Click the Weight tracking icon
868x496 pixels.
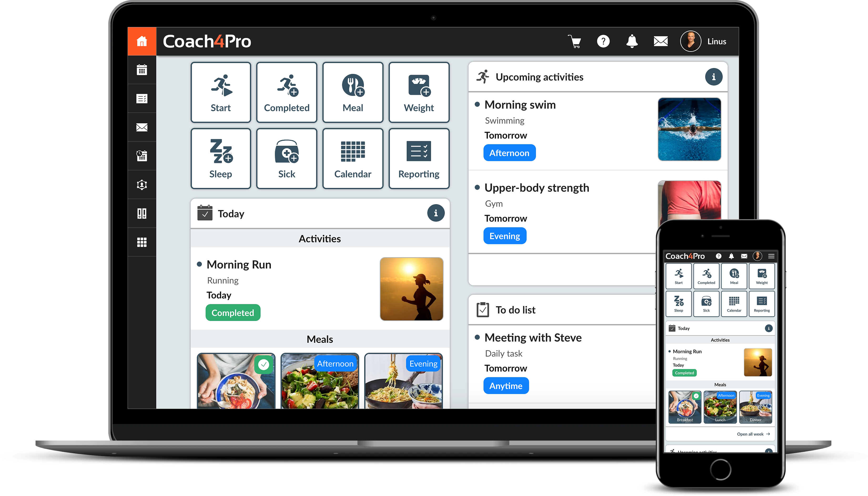419,93
